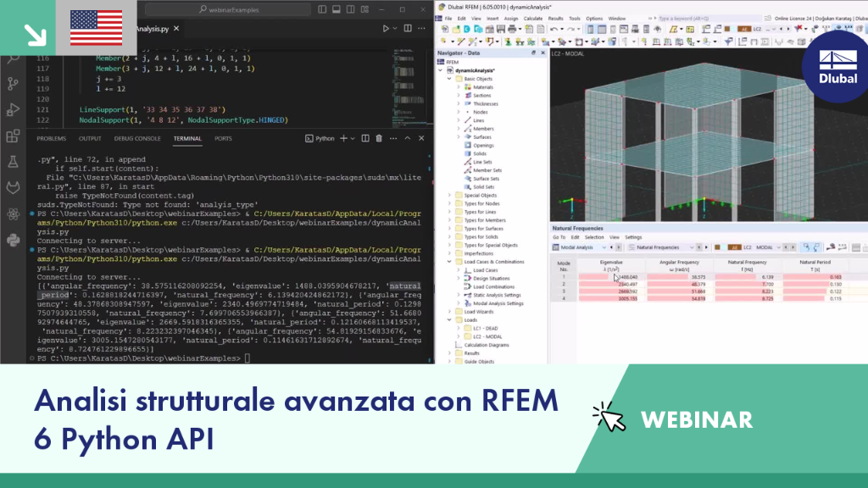868x488 pixels.
Task: Collapse the Load Cases & Combinations node
Action: [x=449, y=262]
